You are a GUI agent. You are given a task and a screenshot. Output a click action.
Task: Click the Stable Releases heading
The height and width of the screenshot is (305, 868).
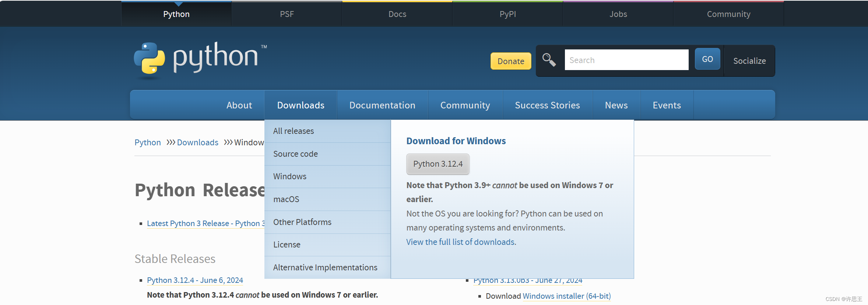(175, 259)
